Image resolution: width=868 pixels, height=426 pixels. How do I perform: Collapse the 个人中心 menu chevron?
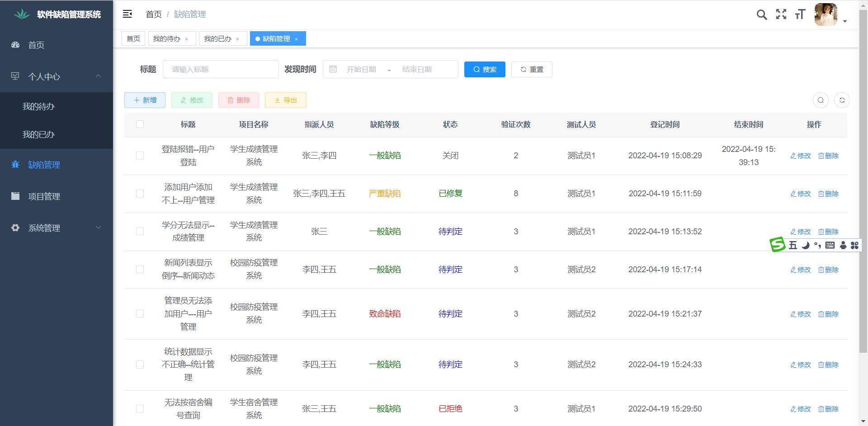98,76
